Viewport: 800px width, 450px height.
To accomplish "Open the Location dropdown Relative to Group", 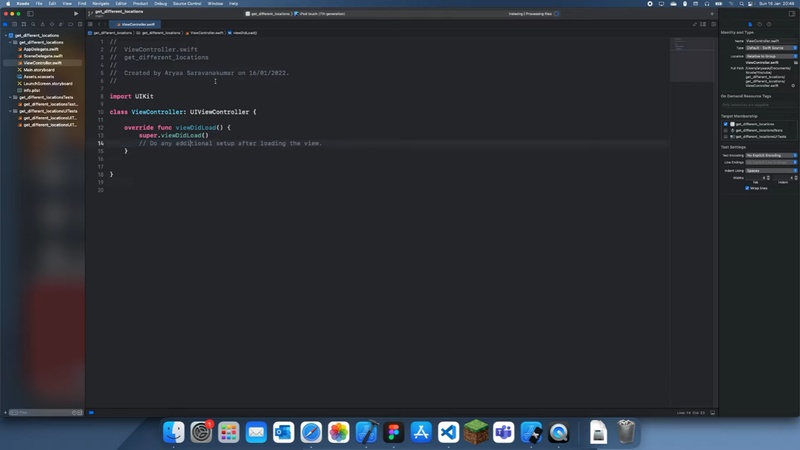I will 771,56.
